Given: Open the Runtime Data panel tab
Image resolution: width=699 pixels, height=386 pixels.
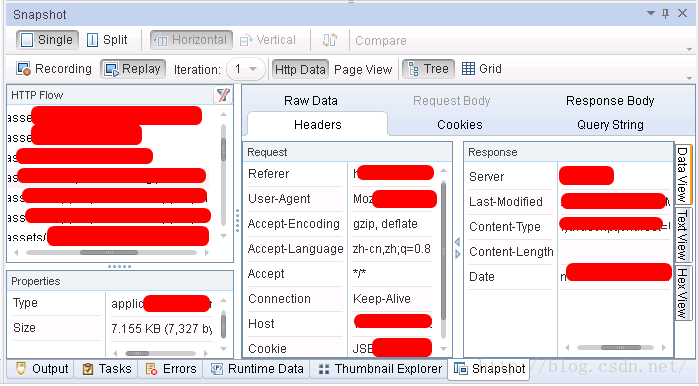Looking at the screenshot, I should point(257,369).
